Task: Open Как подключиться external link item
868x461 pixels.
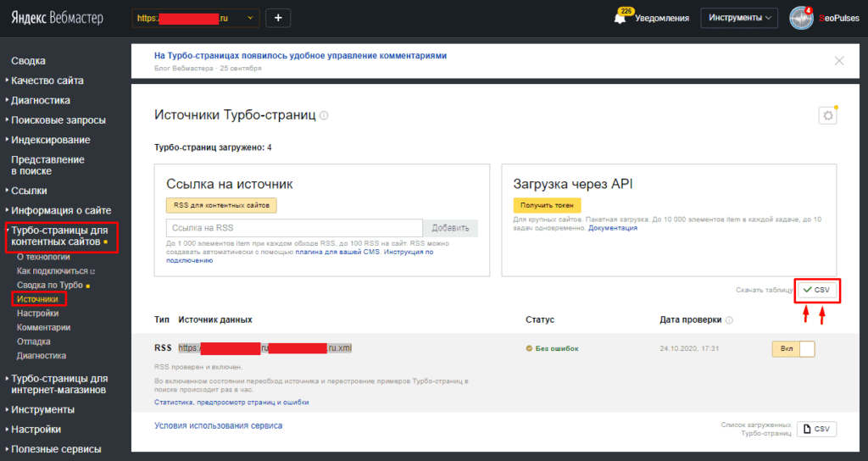Action: pos(56,271)
